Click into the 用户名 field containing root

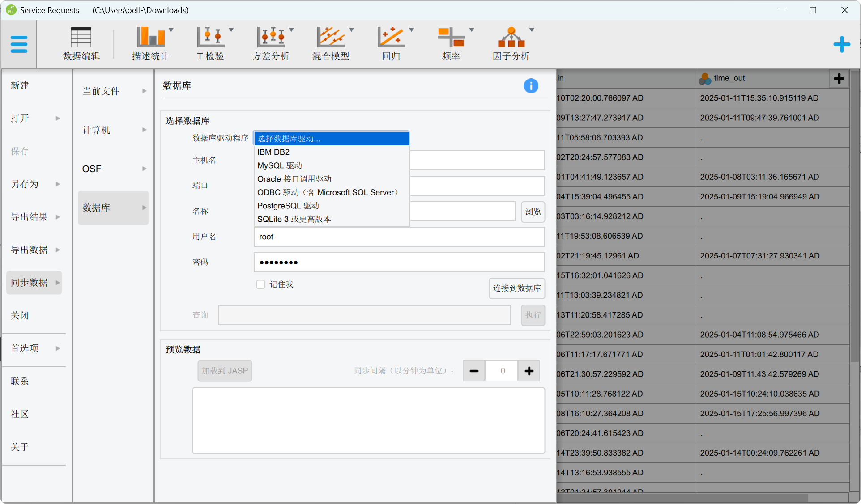(398, 237)
